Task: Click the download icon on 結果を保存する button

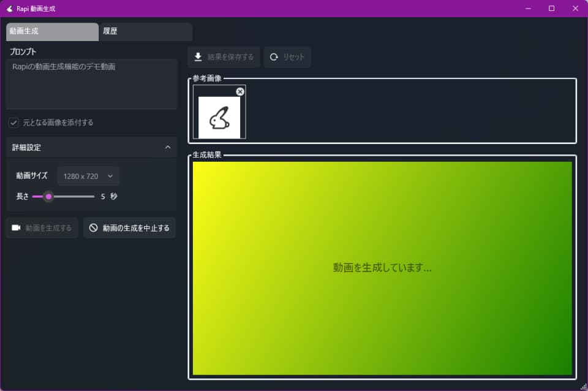Action: (197, 57)
